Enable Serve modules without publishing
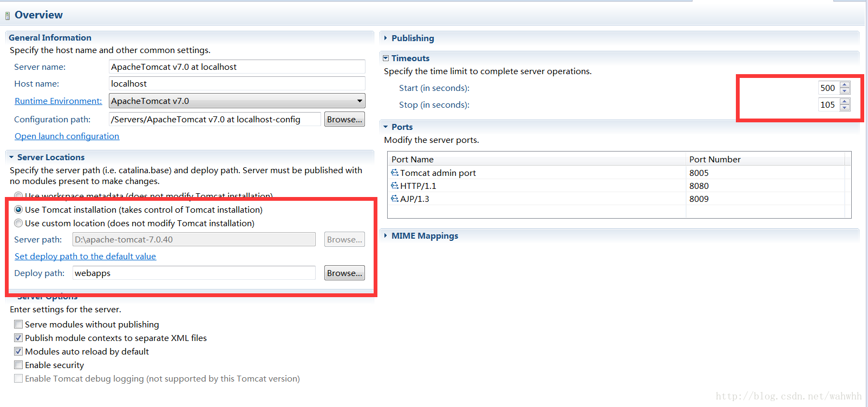Image resolution: width=868 pixels, height=407 pixels. tap(18, 324)
